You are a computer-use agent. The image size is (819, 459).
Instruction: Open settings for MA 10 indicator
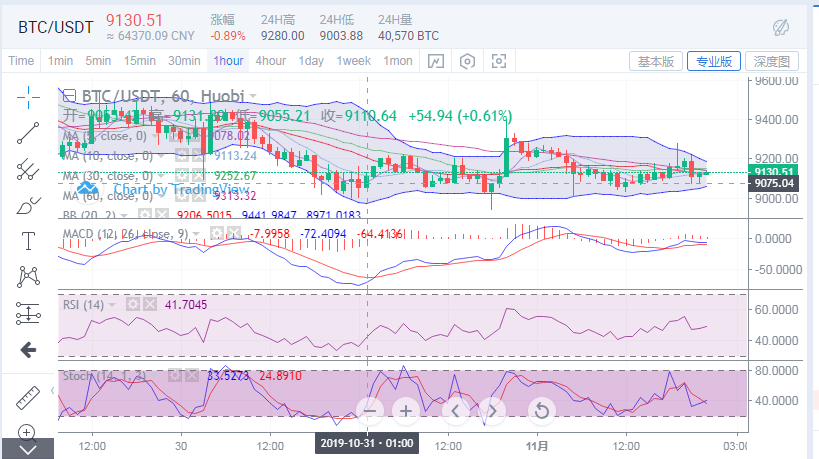pyautogui.click(x=181, y=155)
